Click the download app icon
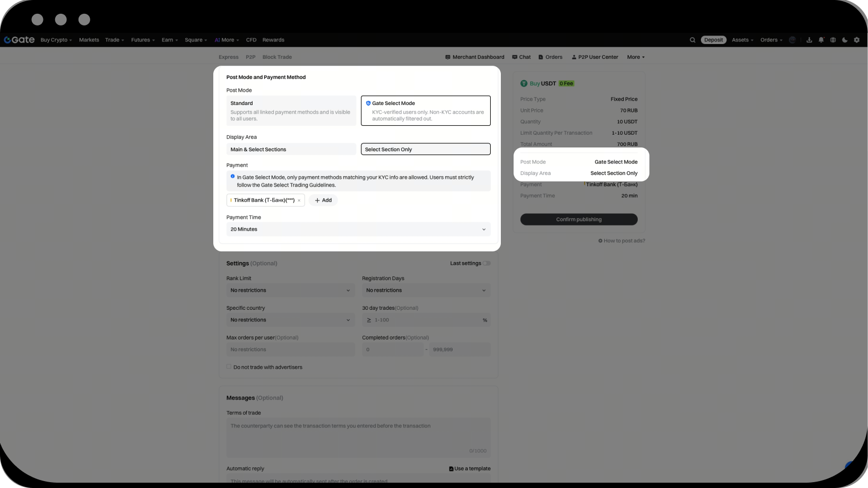 click(809, 40)
